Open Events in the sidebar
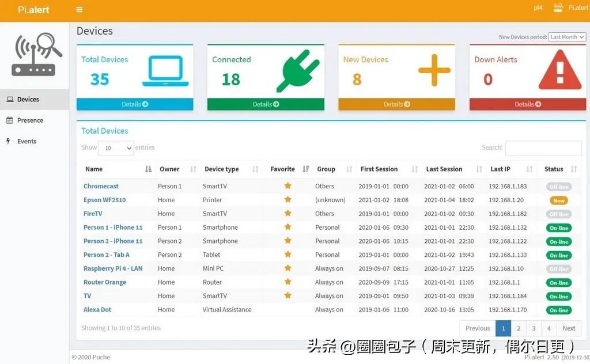The image size is (590, 364). tap(34, 141)
